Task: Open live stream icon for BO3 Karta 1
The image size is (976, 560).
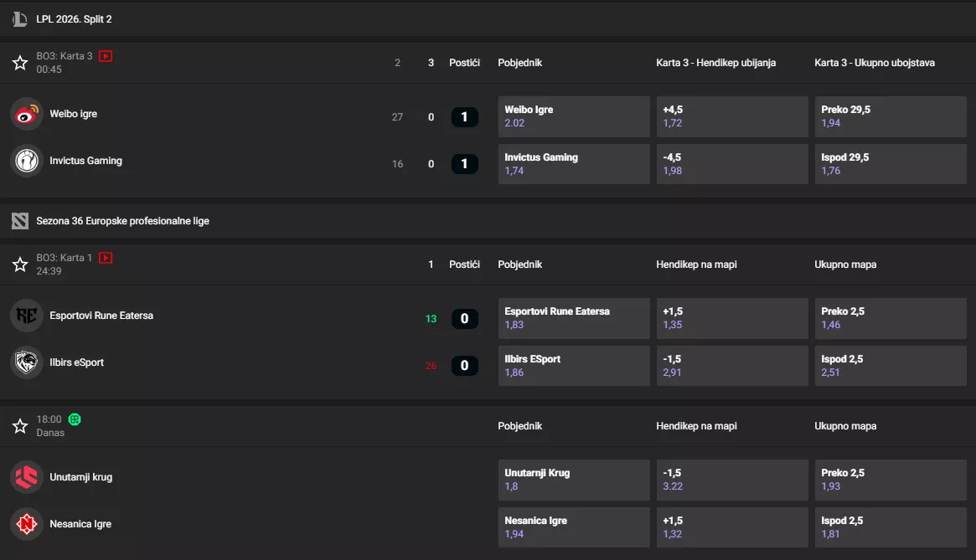Action: point(106,258)
